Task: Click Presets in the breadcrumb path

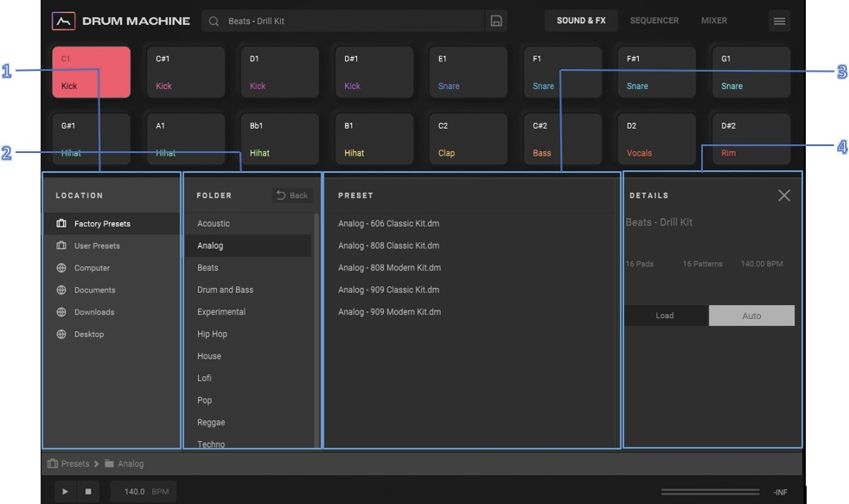Action: pos(74,463)
